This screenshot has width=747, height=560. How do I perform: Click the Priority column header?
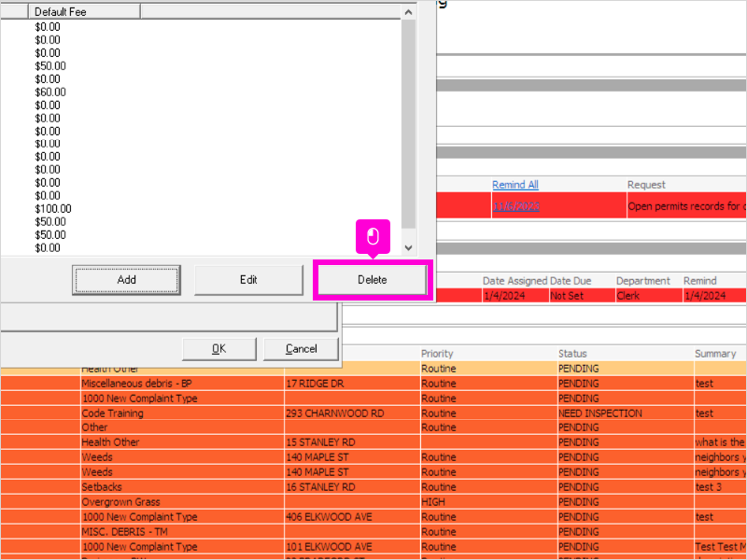click(x=437, y=354)
